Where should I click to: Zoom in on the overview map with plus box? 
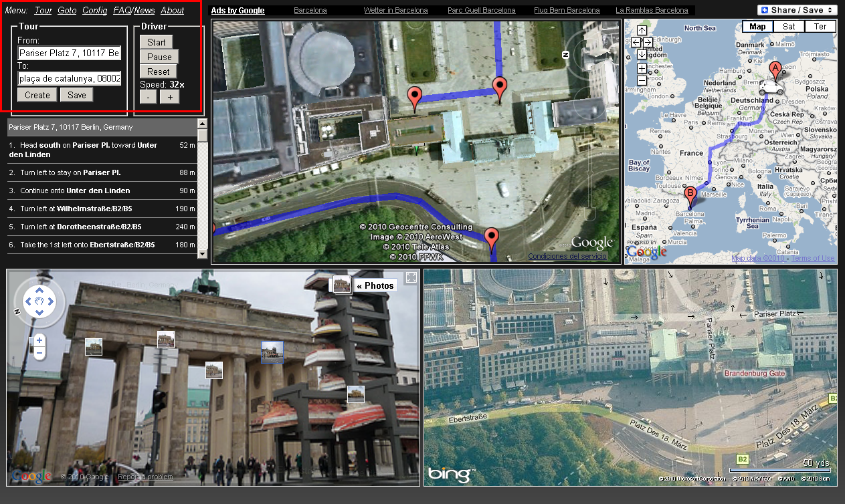point(642,68)
